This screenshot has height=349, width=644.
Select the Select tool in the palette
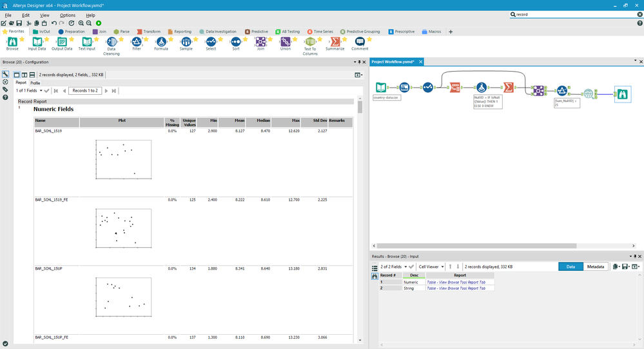[x=211, y=44]
